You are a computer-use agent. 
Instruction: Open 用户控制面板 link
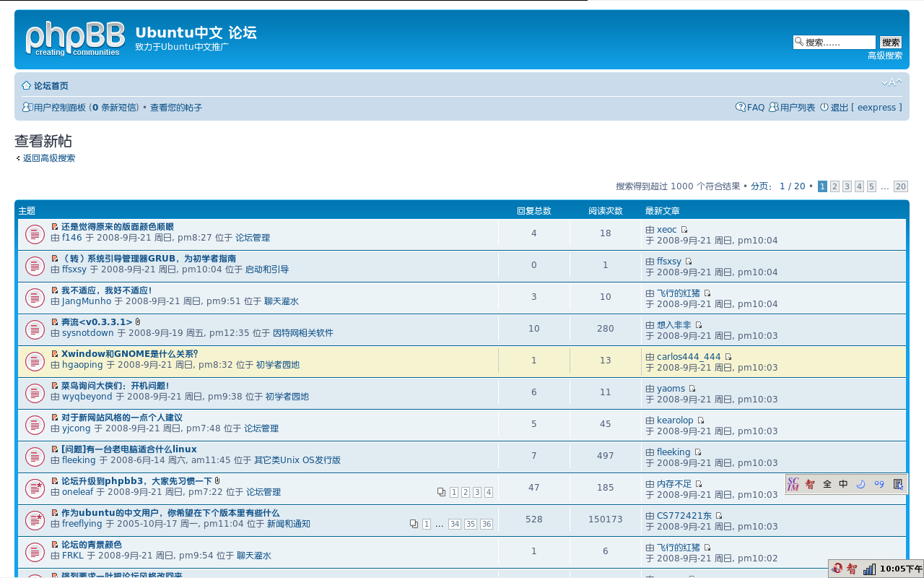pyautogui.click(x=60, y=108)
